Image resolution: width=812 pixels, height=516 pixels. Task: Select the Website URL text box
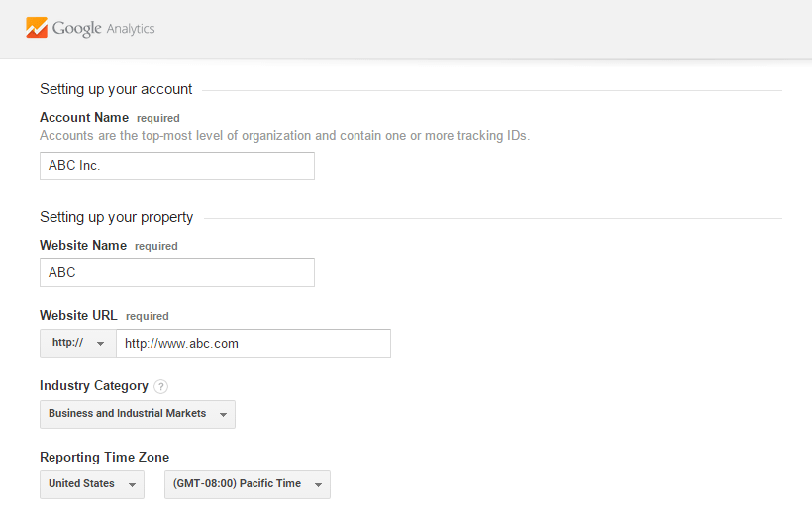point(253,344)
